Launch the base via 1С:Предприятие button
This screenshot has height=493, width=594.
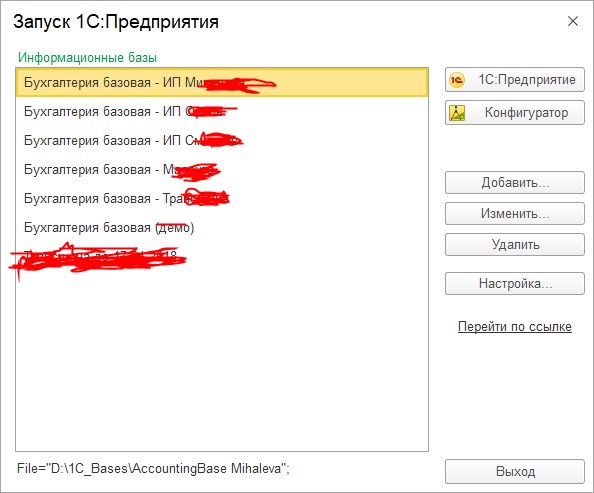(514, 80)
